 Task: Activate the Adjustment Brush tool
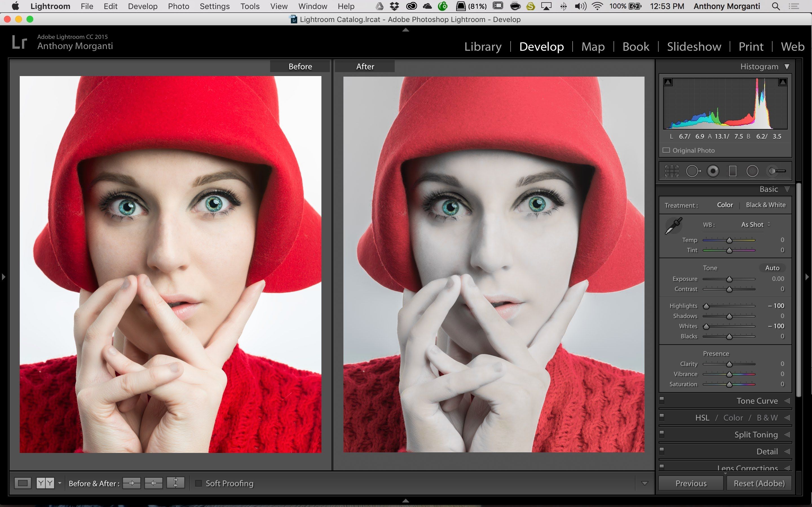point(776,171)
